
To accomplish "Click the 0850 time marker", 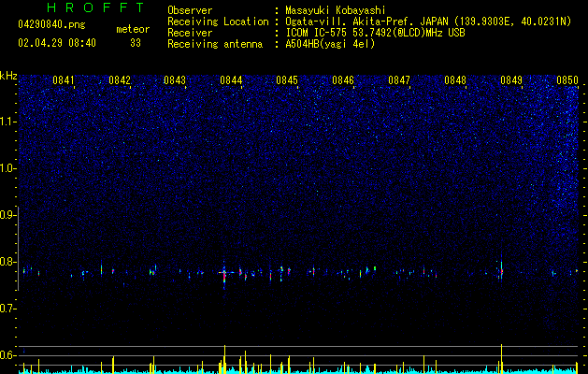I will pyautogui.click(x=567, y=80).
